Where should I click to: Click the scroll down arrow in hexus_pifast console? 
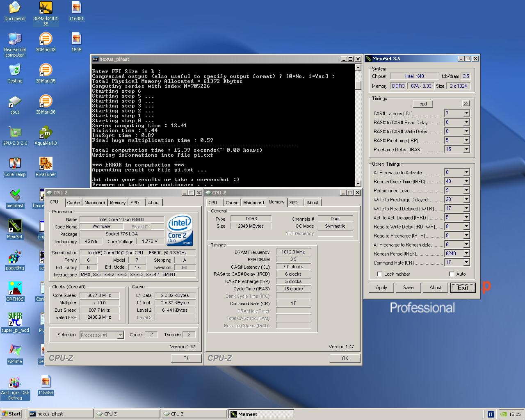tap(358, 183)
